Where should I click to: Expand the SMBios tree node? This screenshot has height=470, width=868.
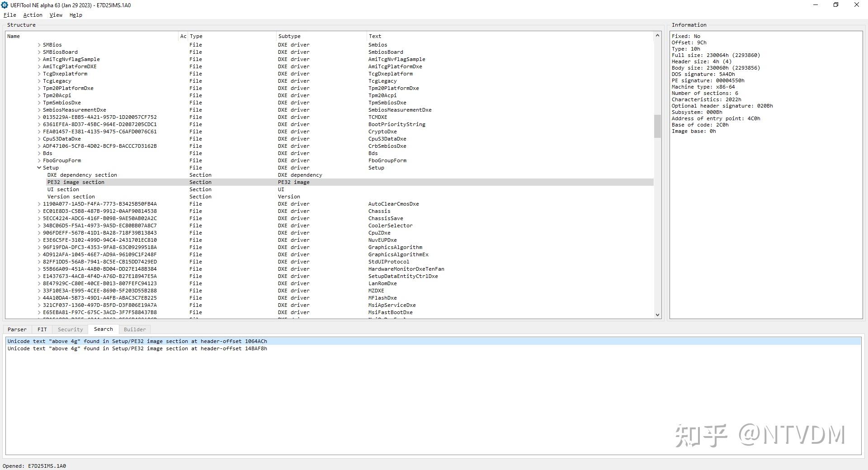pos(39,44)
